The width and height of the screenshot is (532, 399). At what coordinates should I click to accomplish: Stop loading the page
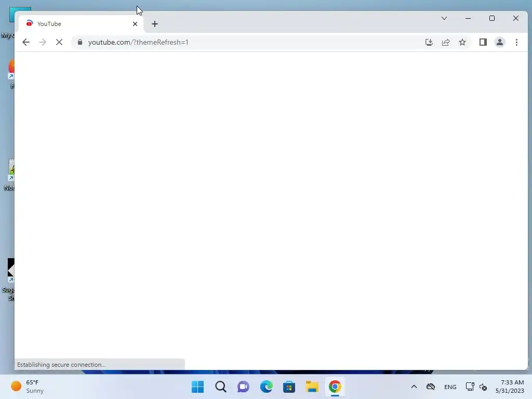[x=59, y=42]
